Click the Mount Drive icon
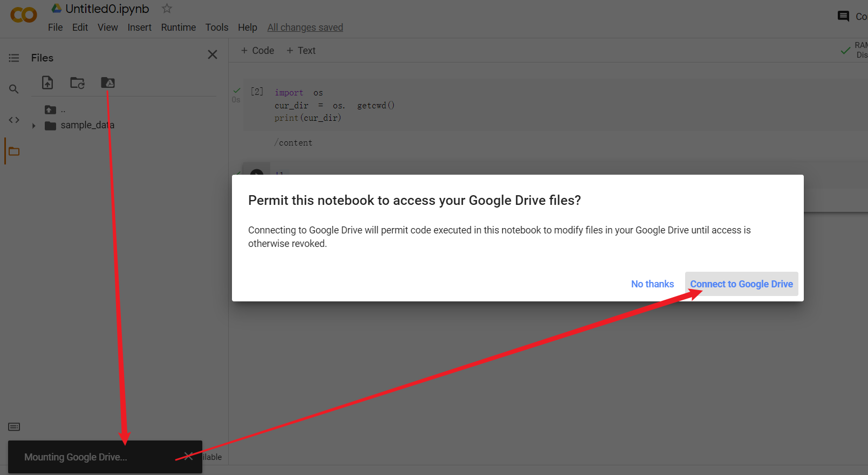The width and height of the screenshot is (868, 475). (108, 82)
